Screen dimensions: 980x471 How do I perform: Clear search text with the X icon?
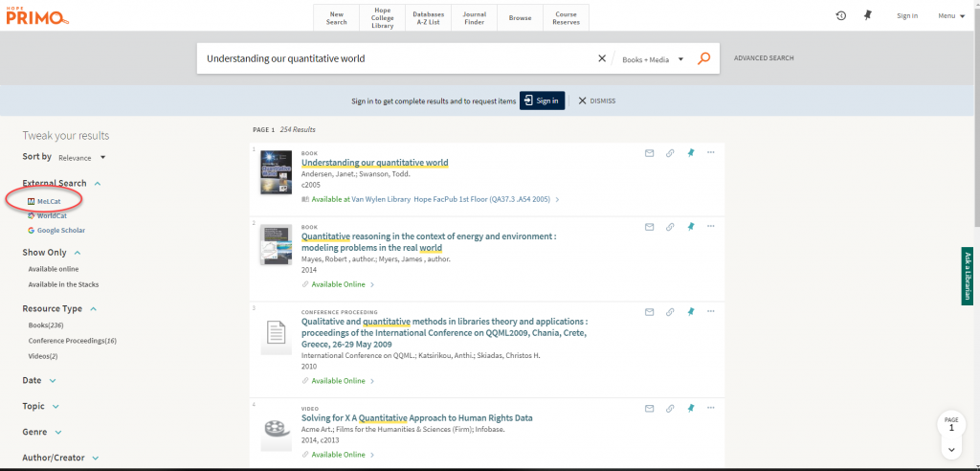pyautogui.click(x=602, y=58)
